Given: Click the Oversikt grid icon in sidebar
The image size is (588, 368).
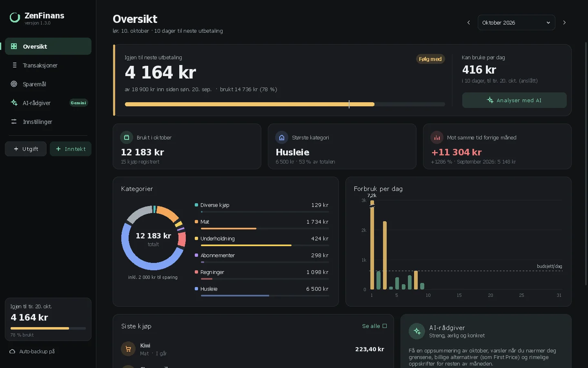Looking at the screenshot, I should click(x=14, y=46).
